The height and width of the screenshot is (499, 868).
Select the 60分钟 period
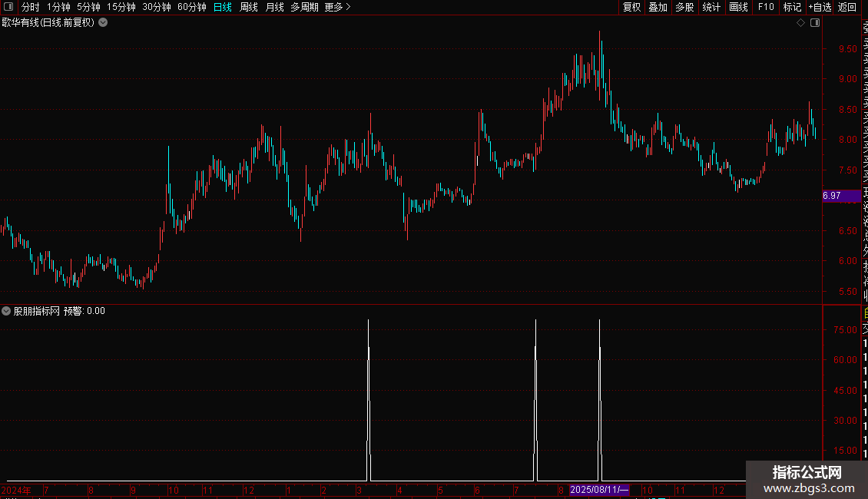192,7
